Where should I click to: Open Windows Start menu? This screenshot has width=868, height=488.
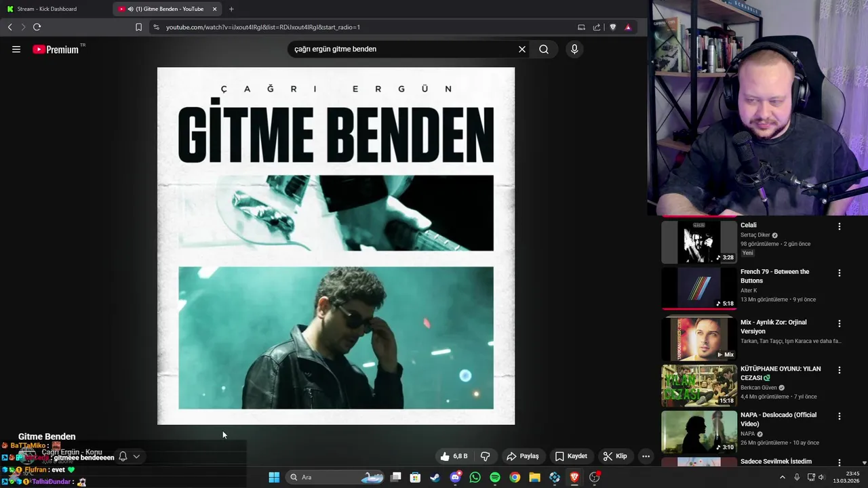[x=274, y=477]
